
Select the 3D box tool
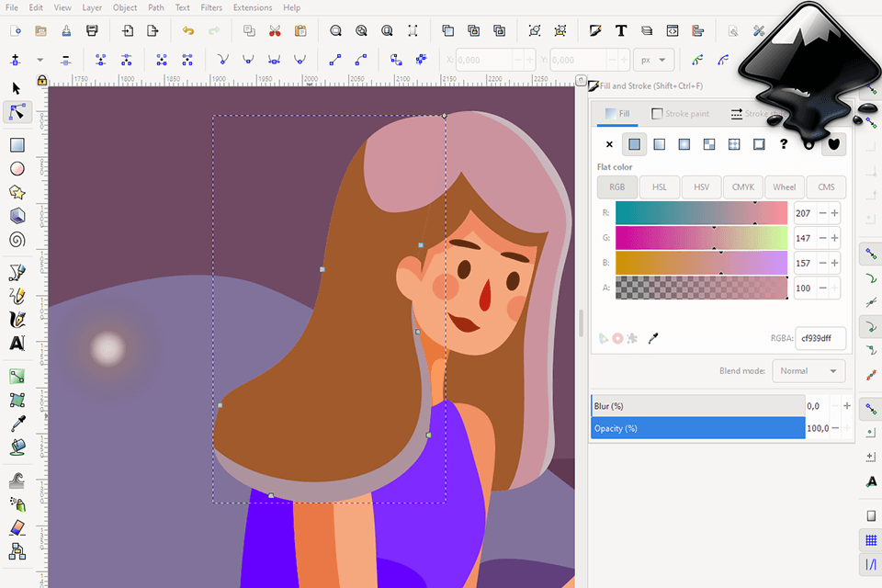click(17, 216)
